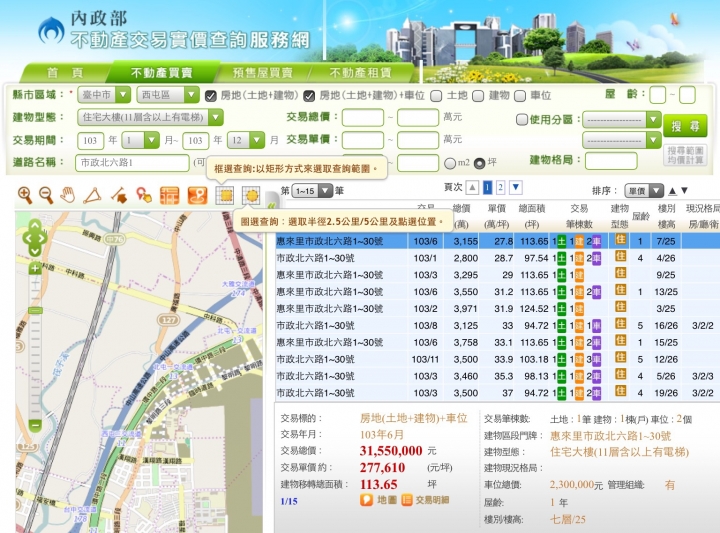Select result row with unit price 37
The width and height of the screenshot is (720, 533).
click(497, 393)
